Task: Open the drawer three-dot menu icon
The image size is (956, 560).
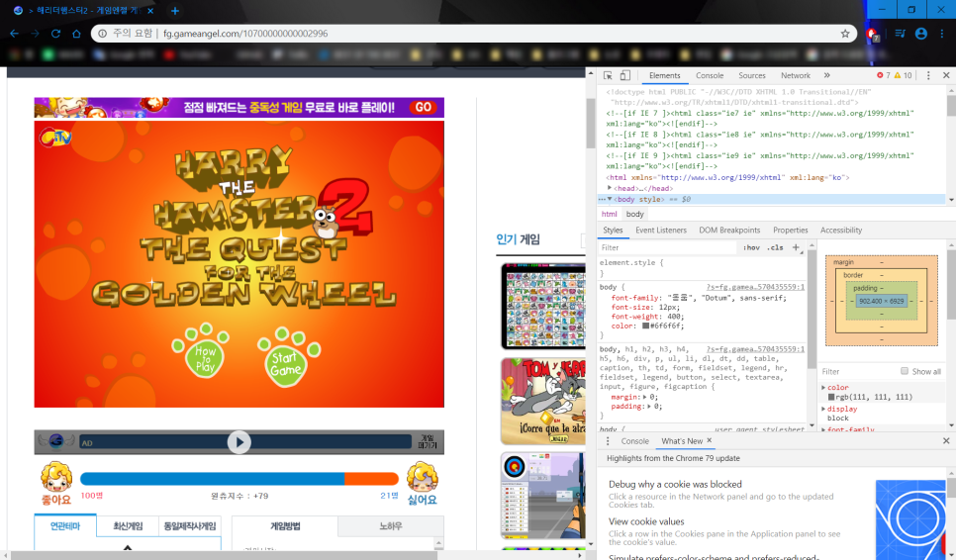Action: click(608, 441)
